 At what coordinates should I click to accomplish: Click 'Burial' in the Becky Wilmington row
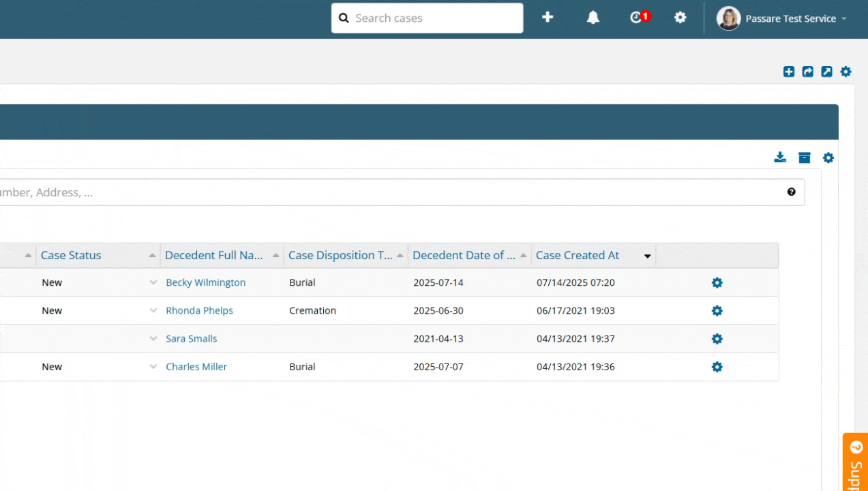302,282
